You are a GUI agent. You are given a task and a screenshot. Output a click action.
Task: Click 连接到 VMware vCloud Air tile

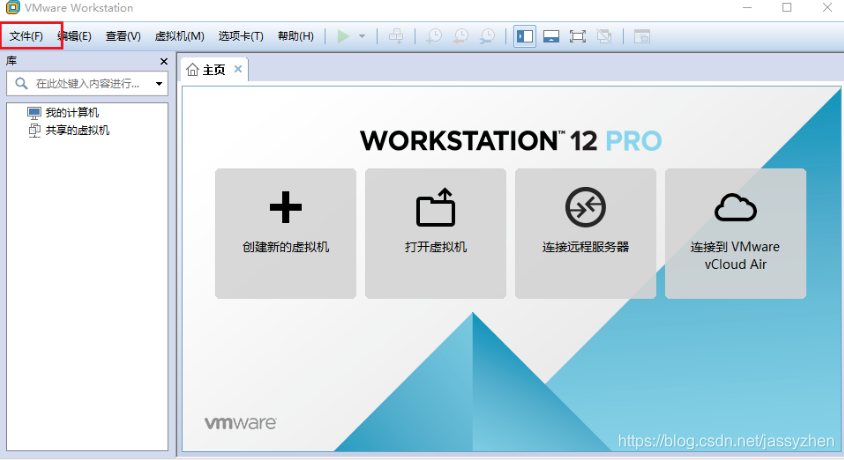735,233
